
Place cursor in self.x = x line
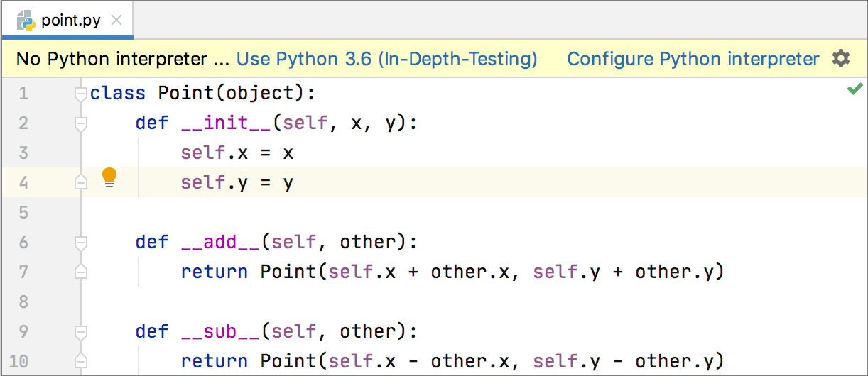237,153
